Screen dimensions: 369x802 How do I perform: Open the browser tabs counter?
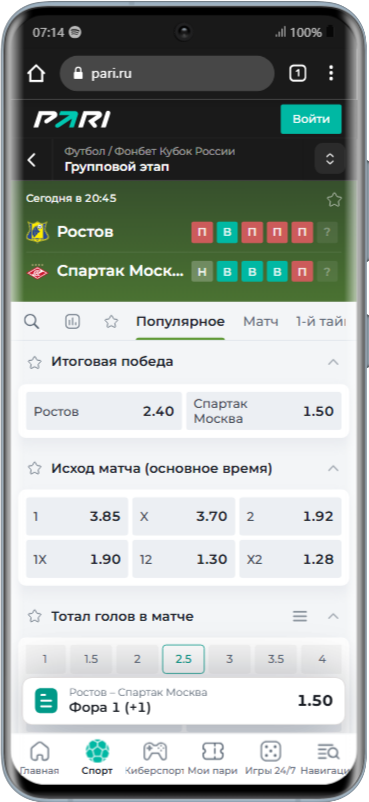[297, 74]
